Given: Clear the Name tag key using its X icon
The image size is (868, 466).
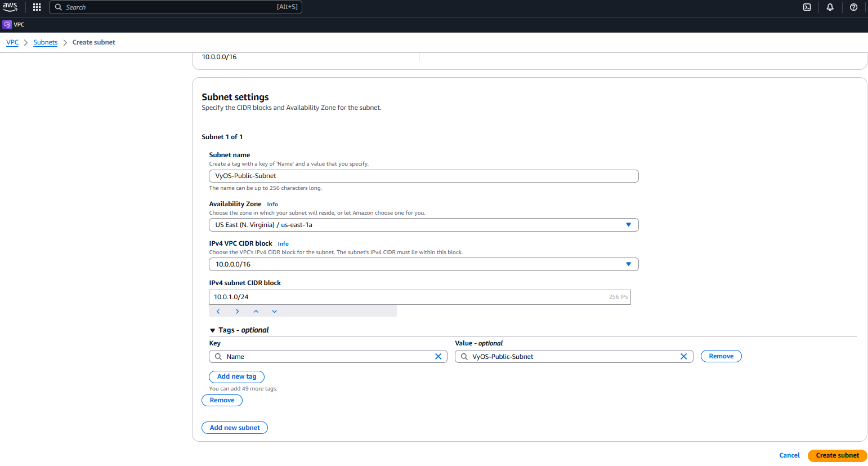Looking at the screenshot, I should (439, 356).
